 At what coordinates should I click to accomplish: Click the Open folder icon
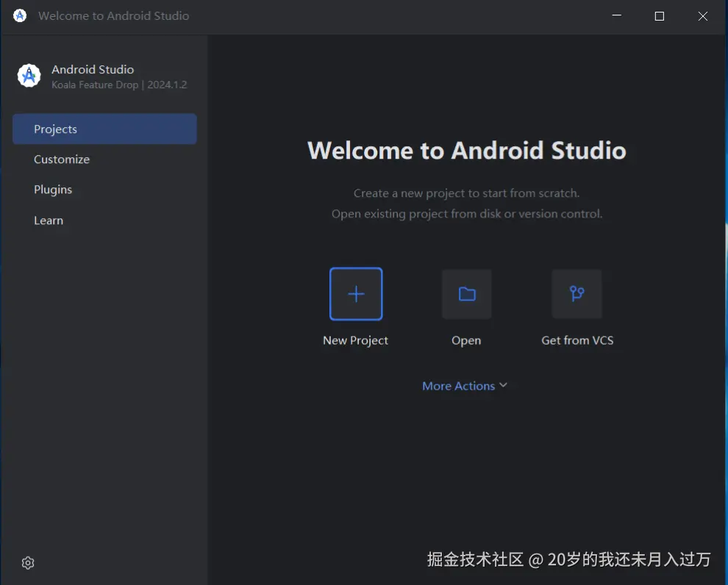467,294
